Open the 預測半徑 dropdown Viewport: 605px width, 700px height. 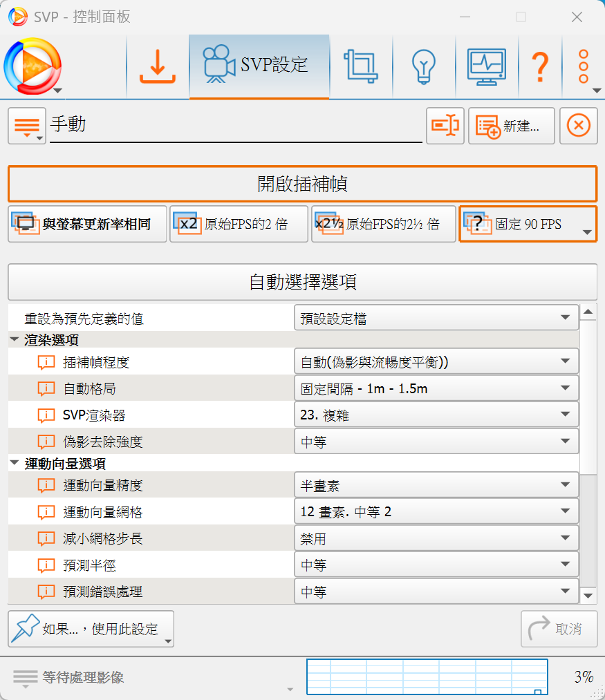point(436,565)
